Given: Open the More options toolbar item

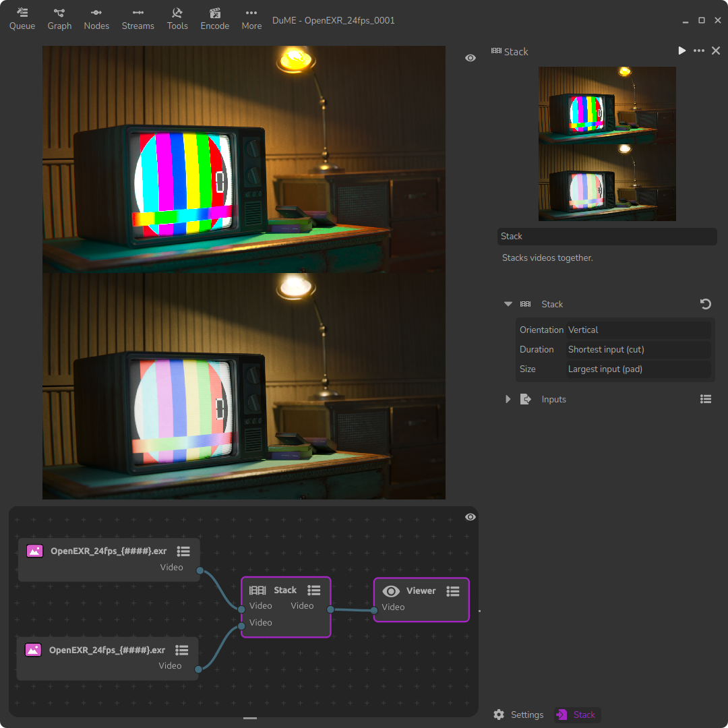Looking at the screenshot, I should (x=251, y=18).
